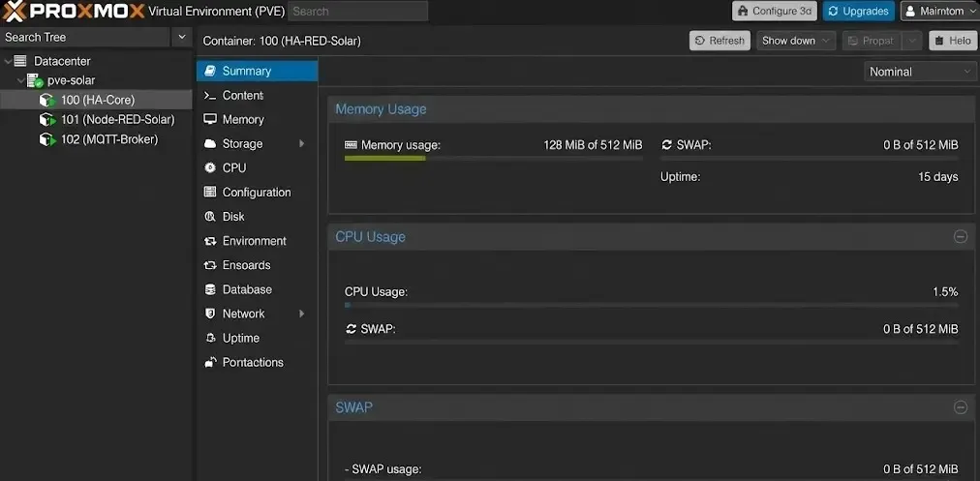The height and width of the screenshot is (481, 980).
Task: Click the Upgrades refresh icon
Action: click(x=833, y=12)
